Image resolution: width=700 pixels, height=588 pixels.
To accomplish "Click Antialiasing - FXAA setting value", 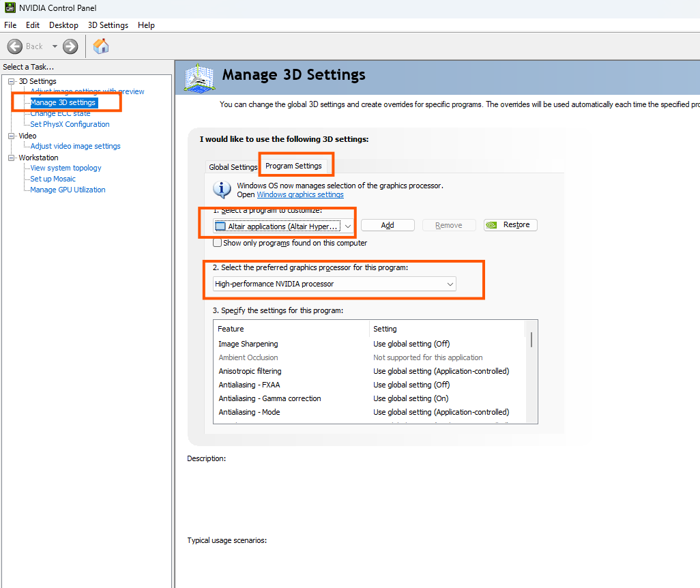I will (411, 385).
